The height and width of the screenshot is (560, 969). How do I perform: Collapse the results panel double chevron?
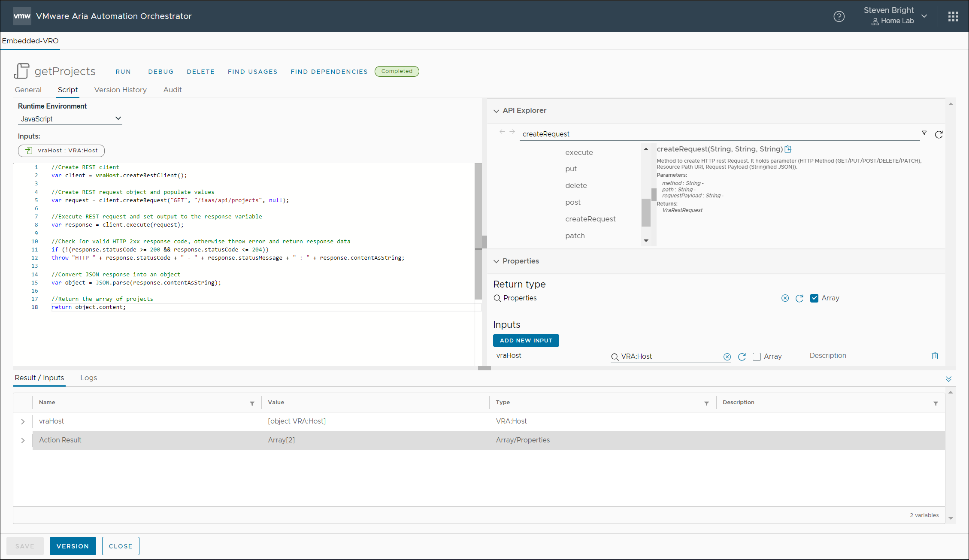948,378
